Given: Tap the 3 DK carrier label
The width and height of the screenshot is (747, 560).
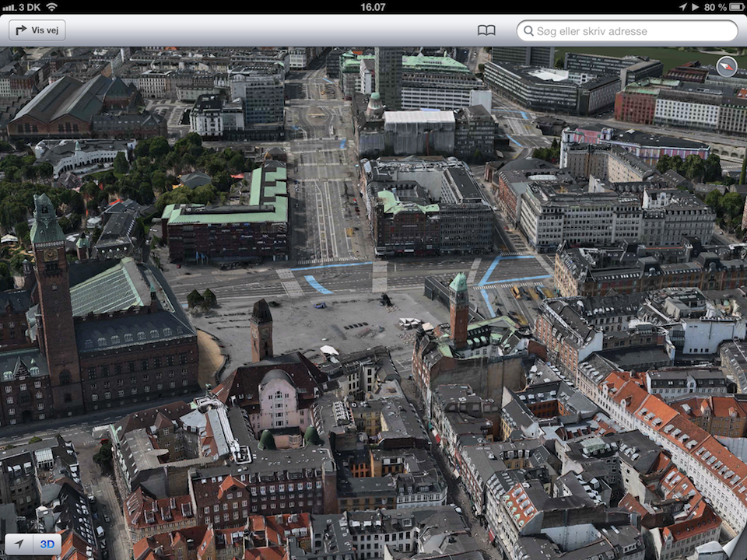Looking at the screenshot, I should [x=30, y=7].
